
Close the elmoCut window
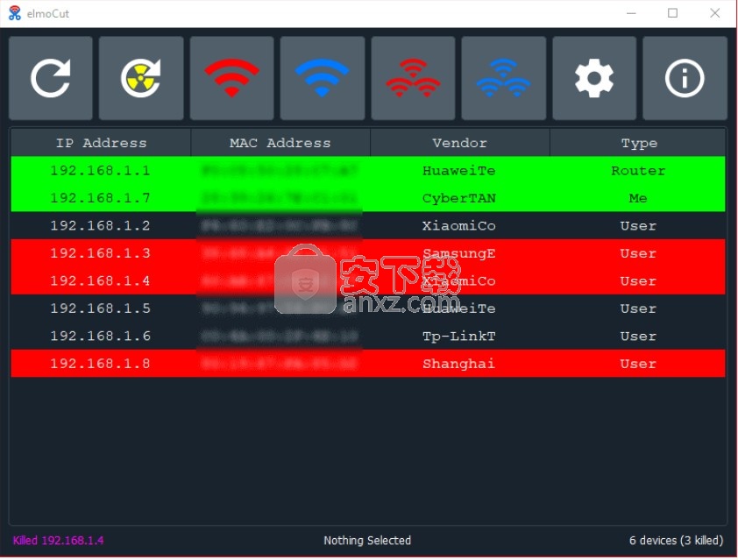click(x=715, y=13)
